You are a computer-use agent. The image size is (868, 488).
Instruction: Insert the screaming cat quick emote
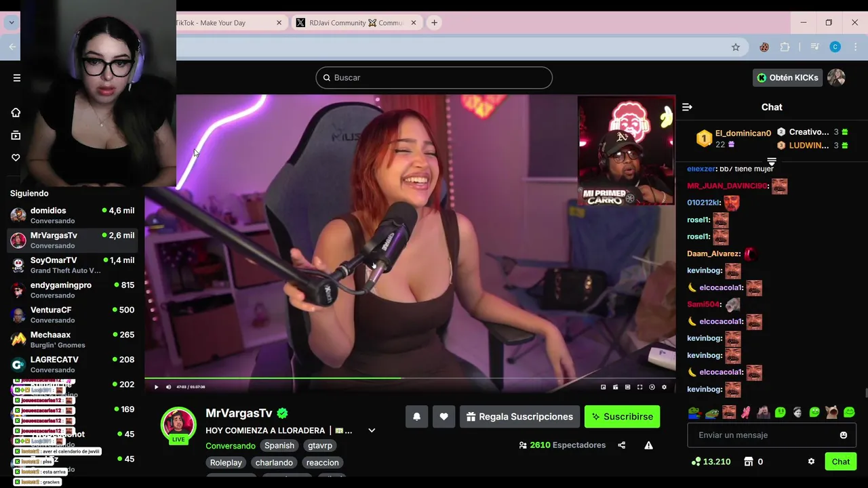tap(832, 412)
